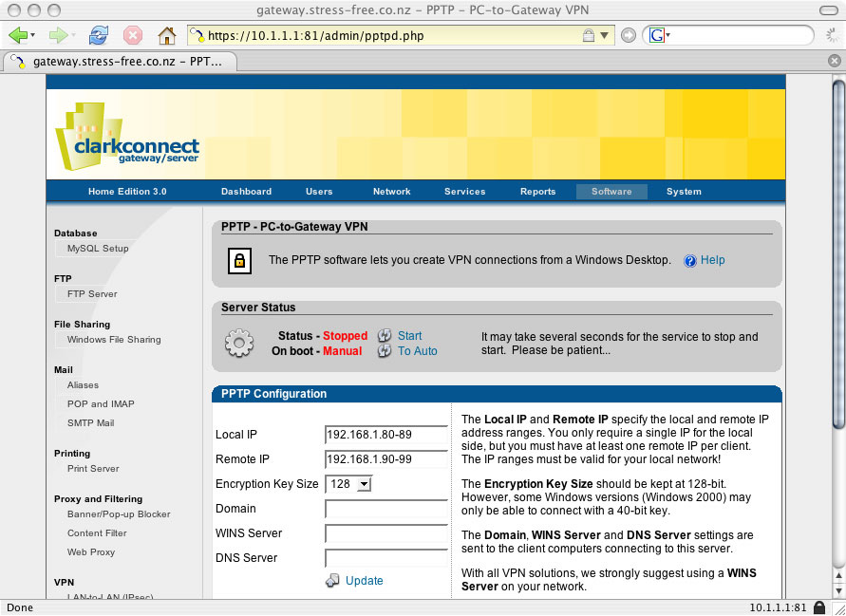Open the Google search engine selector
The image size is (846, 616).
tap(659, 36)
